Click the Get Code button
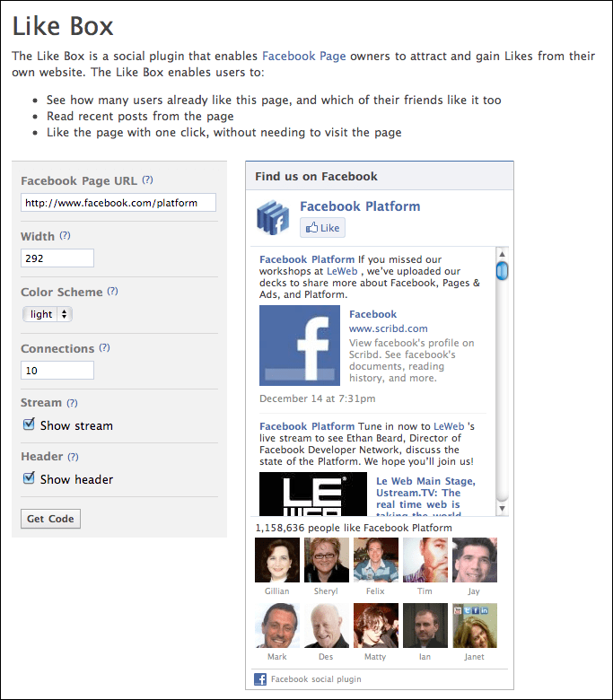Image resolution: width=613 pixels, height=700 pixels. coord(50,519)
